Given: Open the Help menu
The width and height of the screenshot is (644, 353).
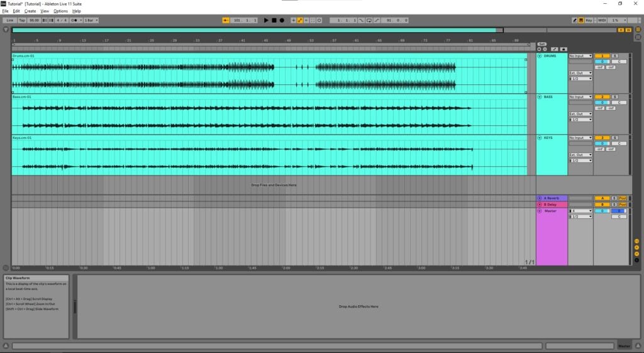Looking at the screenshot, I should (76, 11).
